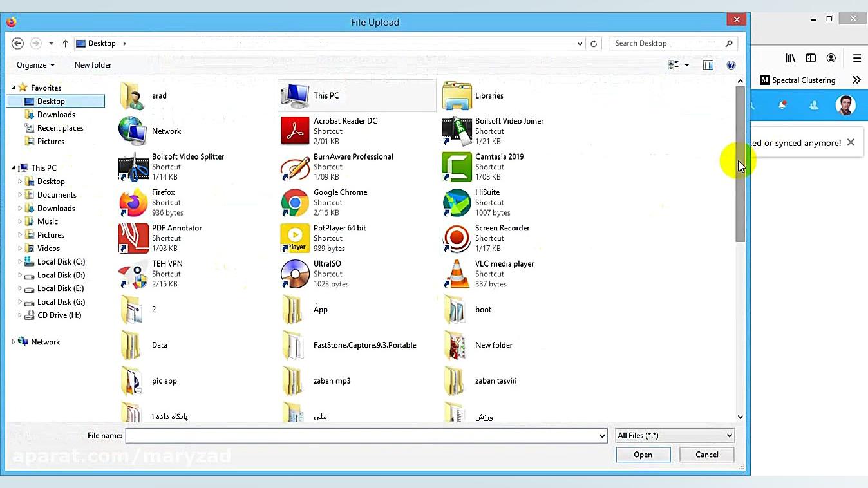Screen dimensions: 868x488
Task: Open the Organize dropdown menu
Action: pos(35,65)
